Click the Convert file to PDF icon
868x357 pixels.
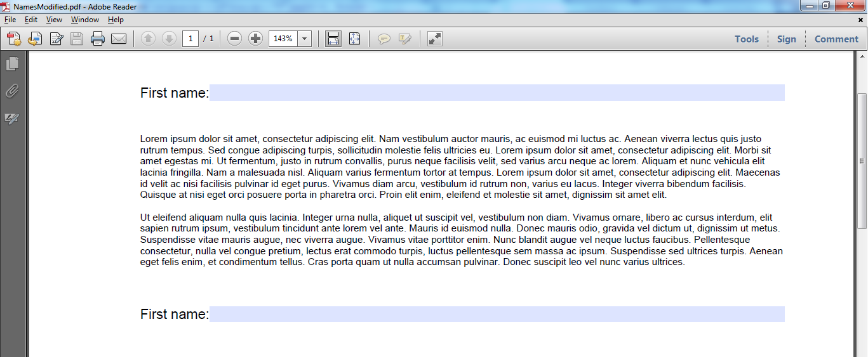click(x=35, y=39)
